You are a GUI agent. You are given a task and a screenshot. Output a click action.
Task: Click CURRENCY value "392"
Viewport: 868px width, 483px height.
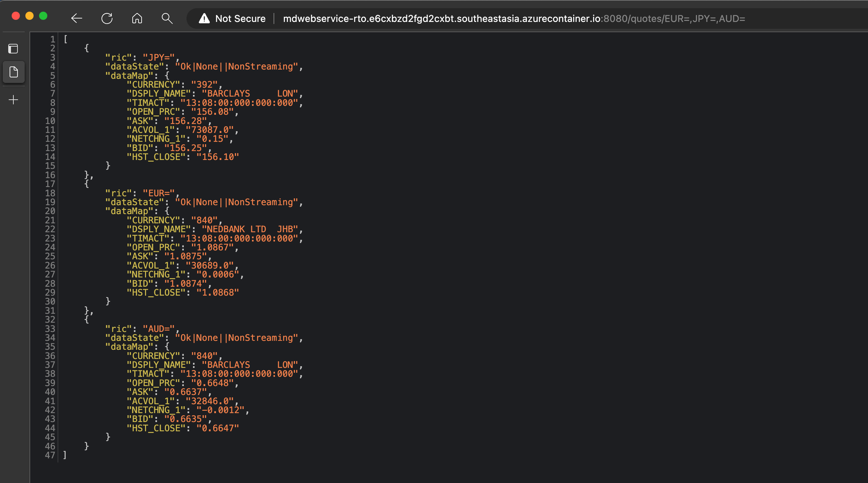[205, 85]
